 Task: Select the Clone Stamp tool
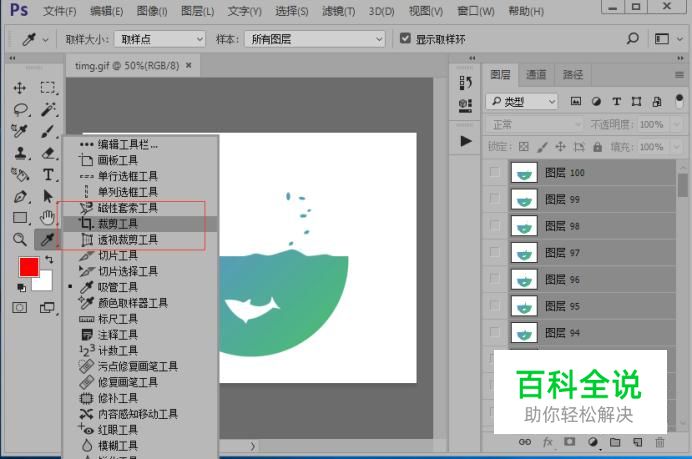tap(20, 153)
